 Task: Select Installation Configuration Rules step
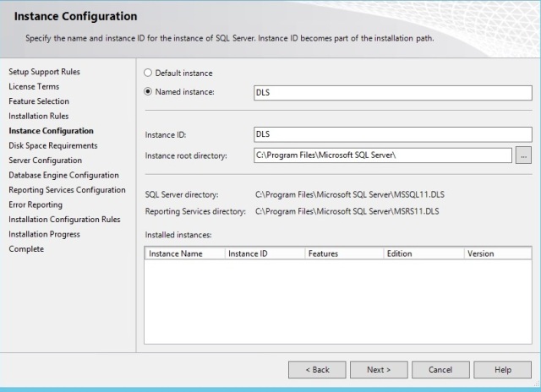click(64, 220)
